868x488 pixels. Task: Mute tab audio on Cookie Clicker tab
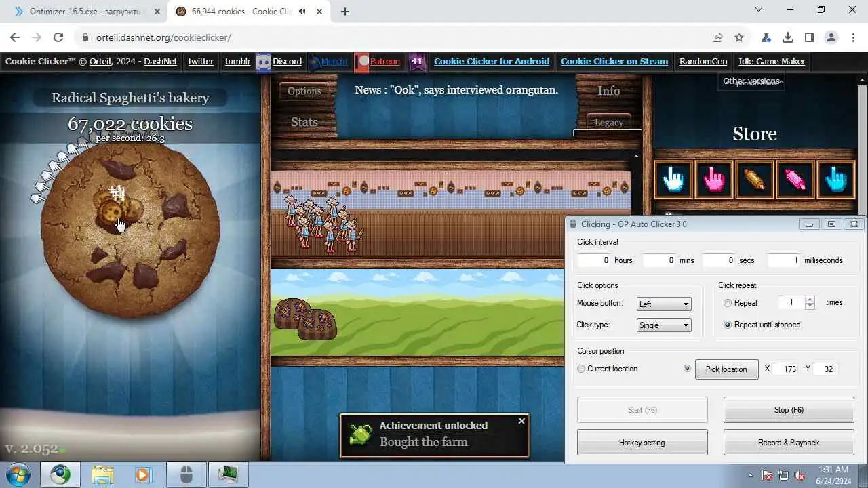[302, 12]
